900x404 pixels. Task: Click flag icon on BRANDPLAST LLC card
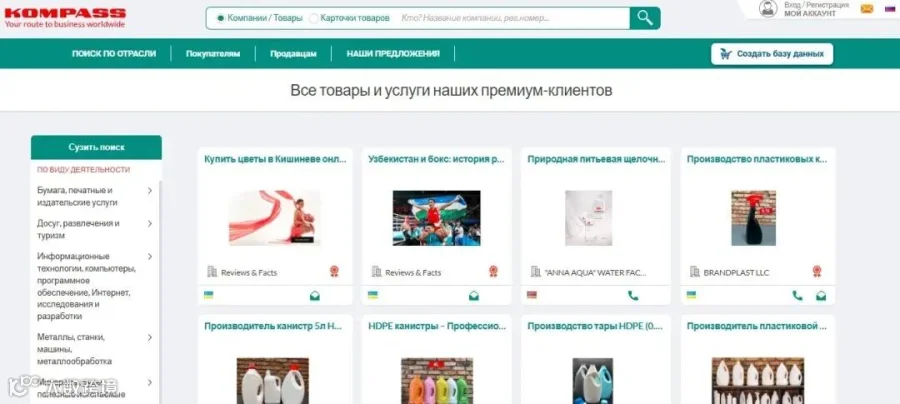[x=692, y=295]
